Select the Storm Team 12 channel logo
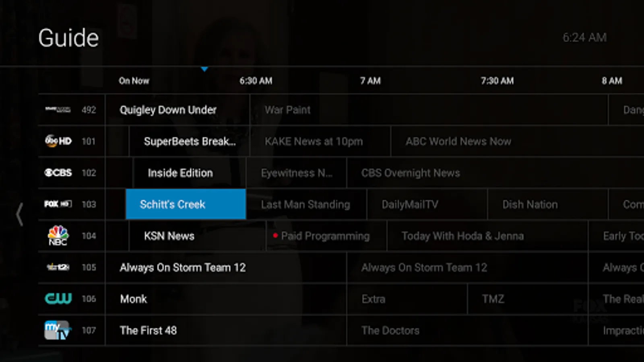Screen dimensions: 644x362 tap(58, 267)
